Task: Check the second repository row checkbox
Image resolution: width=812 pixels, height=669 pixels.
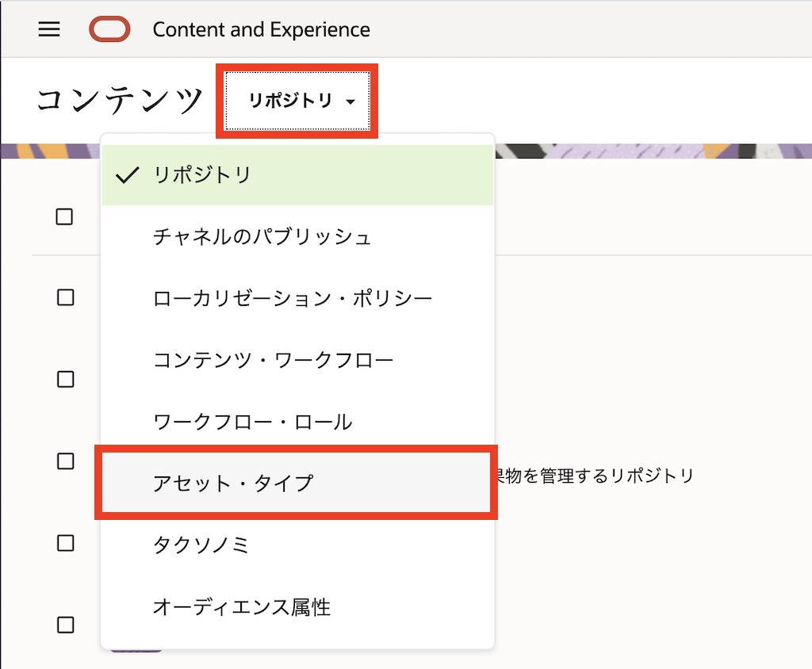Action: coord(65,380)
